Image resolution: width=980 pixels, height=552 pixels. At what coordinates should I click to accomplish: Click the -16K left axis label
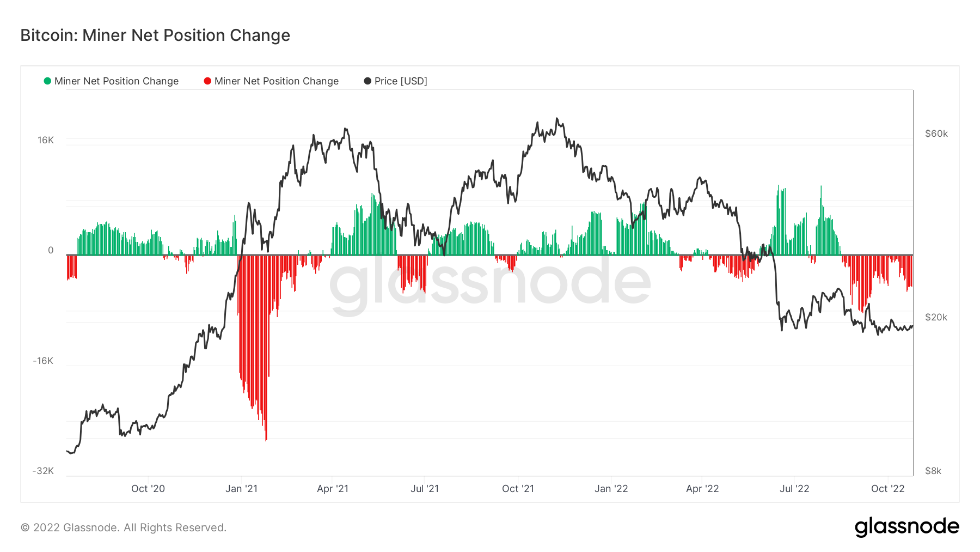coord(43,361)
